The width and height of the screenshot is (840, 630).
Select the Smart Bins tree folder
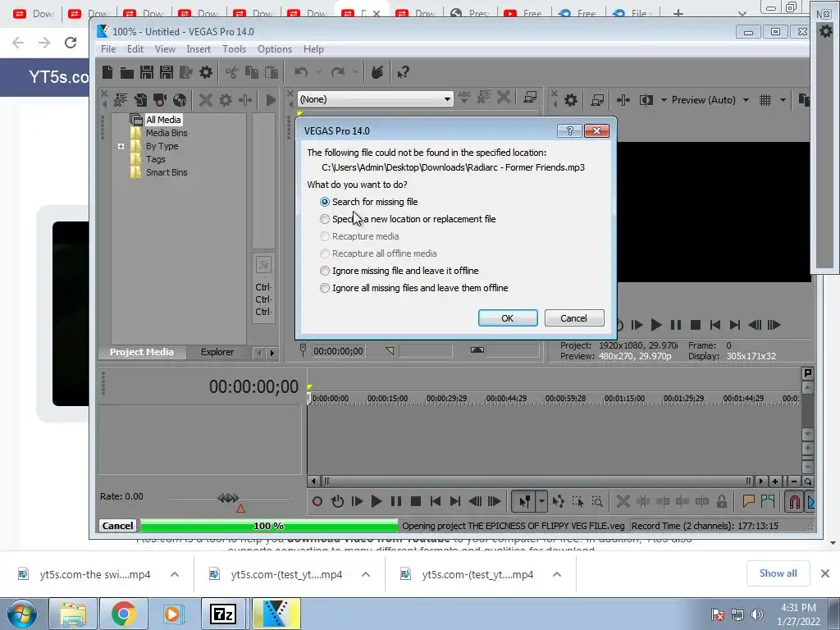pyautogui.click(x=167, y=172)
